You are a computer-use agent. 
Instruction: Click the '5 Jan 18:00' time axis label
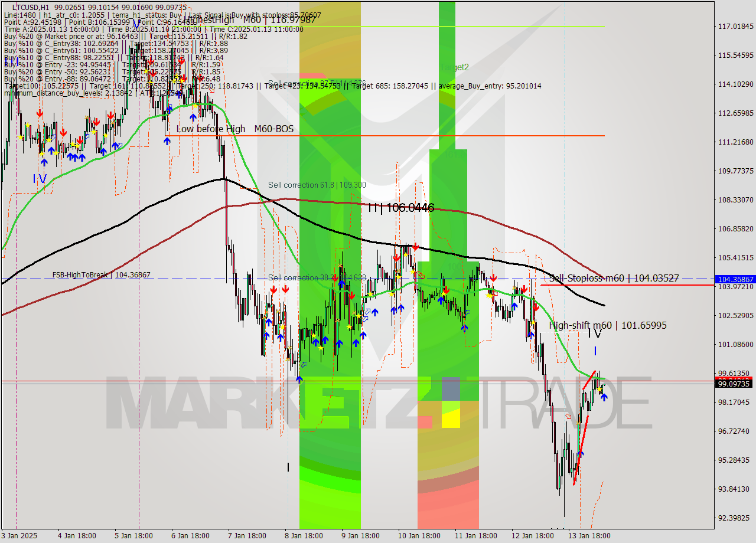[x=134, y=536]
